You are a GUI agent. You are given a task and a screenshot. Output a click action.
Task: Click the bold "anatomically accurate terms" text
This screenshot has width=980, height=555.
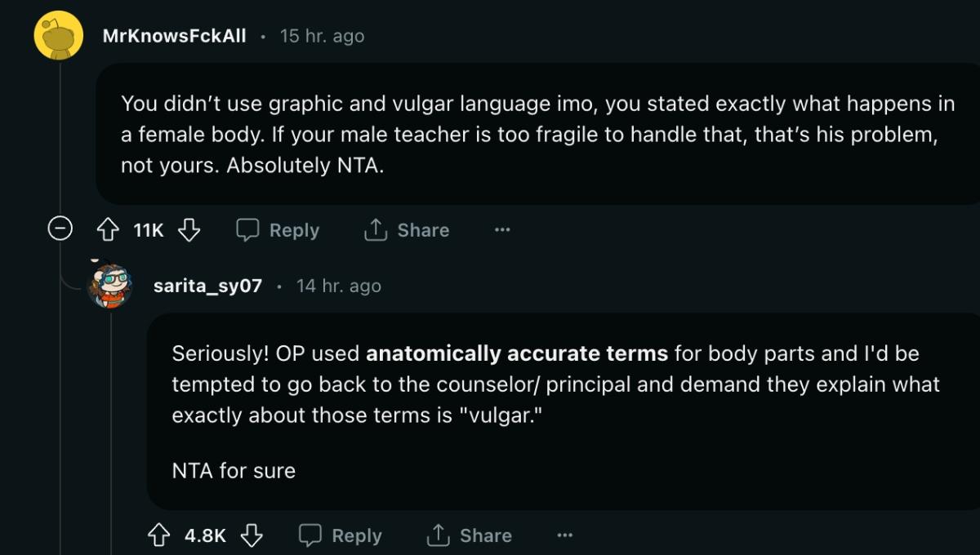pos(517,354)
